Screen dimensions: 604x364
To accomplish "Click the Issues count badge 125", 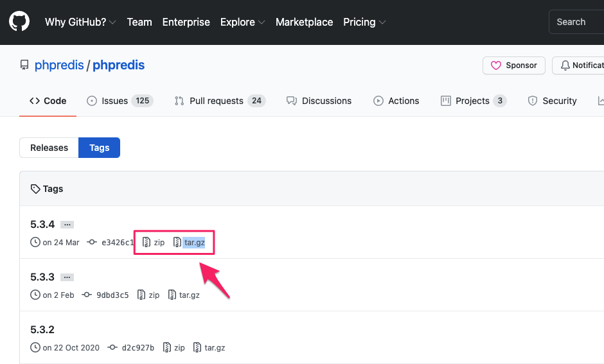I will click(142, 101).
